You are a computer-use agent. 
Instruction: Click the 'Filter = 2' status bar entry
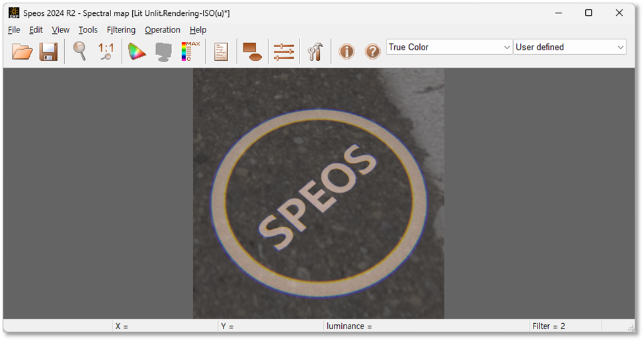click(565, 326)
